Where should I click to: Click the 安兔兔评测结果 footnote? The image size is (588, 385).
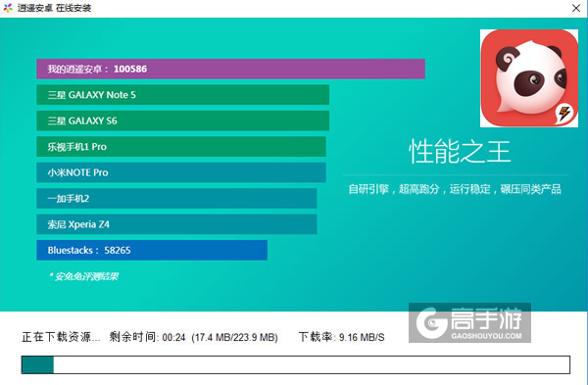(83, 276)
